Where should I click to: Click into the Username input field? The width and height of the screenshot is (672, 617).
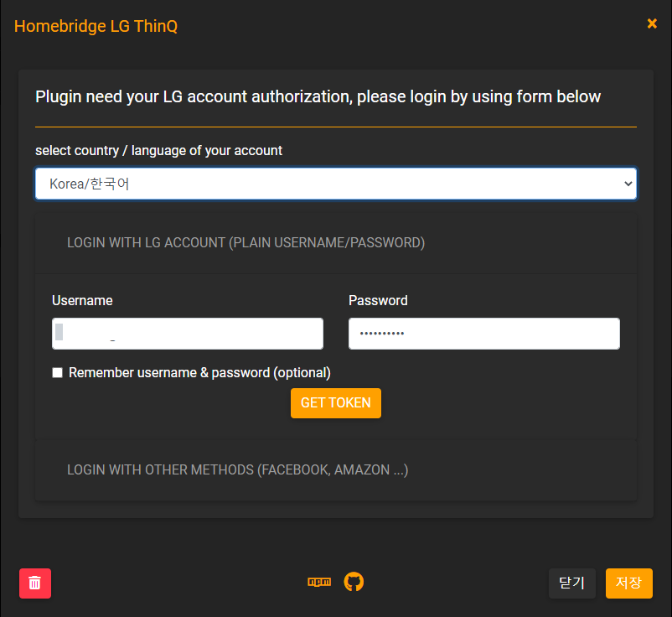click(x=188, y=334)
